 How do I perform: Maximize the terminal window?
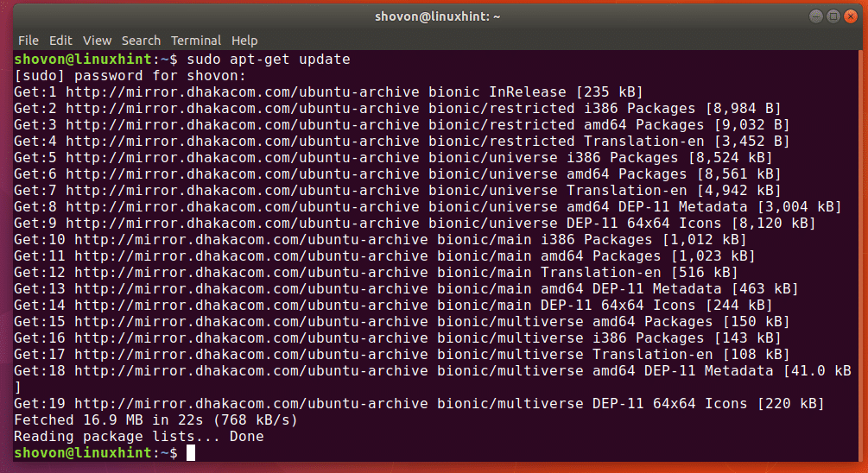click(x=833, y=16)
